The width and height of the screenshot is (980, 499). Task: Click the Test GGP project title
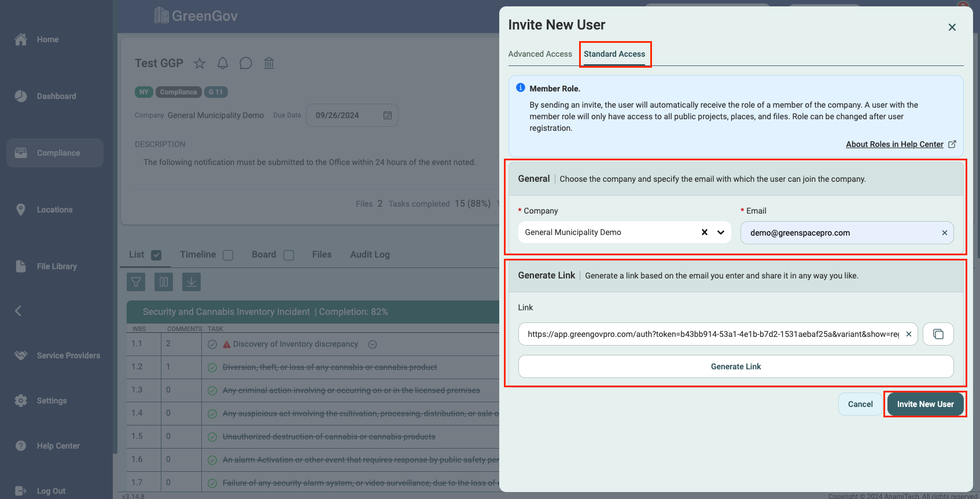[159, 63]
